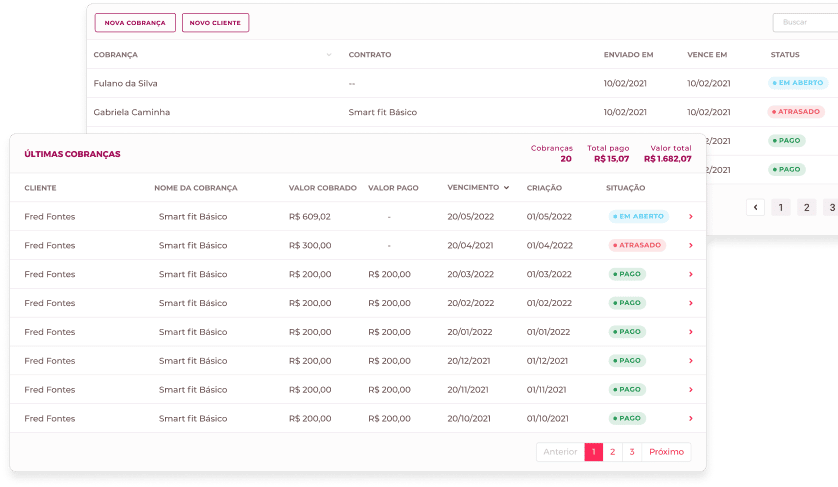Click R$ 300,00 charged value
Screen dimensions: 838x487
(310, 245)
